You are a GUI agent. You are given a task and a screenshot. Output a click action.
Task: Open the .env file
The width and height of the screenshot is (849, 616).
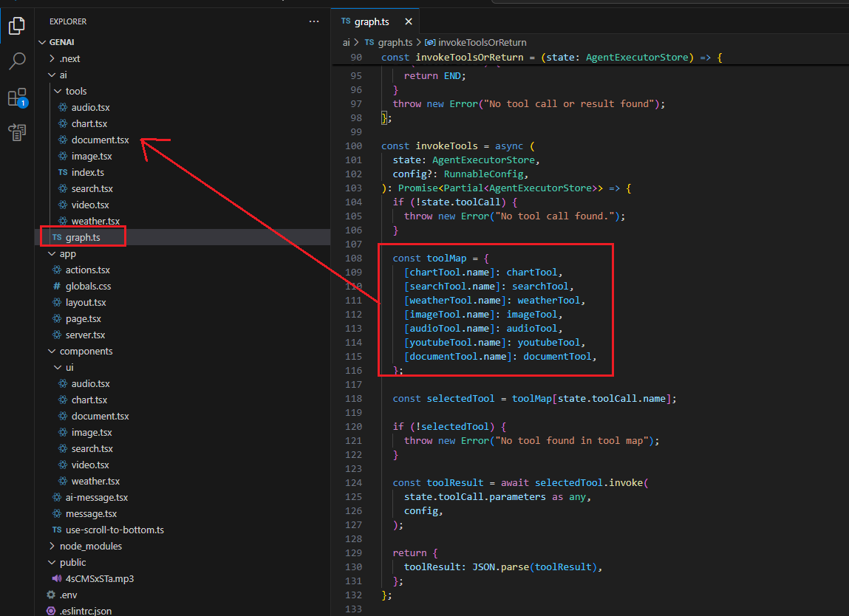[x=68, y=595]
